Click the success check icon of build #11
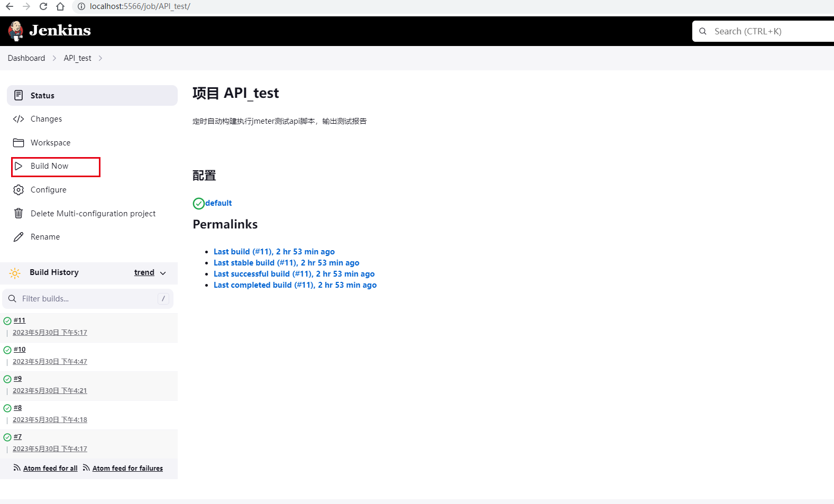834x504 pixels. tap(7, 321)
